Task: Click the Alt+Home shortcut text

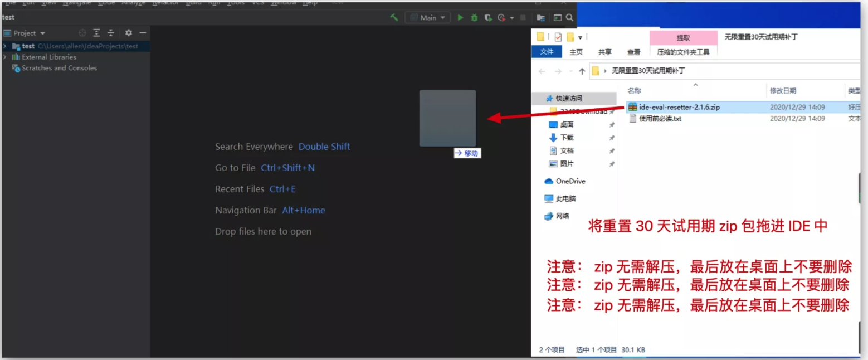Action: (304, 210)
